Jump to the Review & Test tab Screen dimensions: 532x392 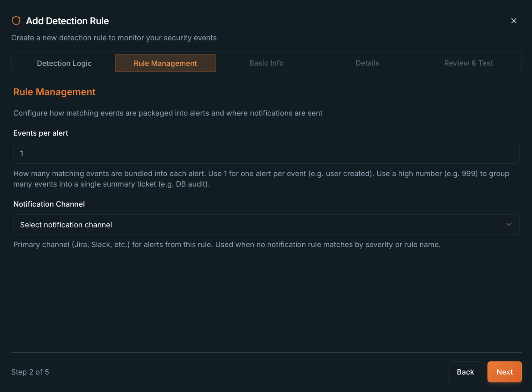click(x=468, y=63)
